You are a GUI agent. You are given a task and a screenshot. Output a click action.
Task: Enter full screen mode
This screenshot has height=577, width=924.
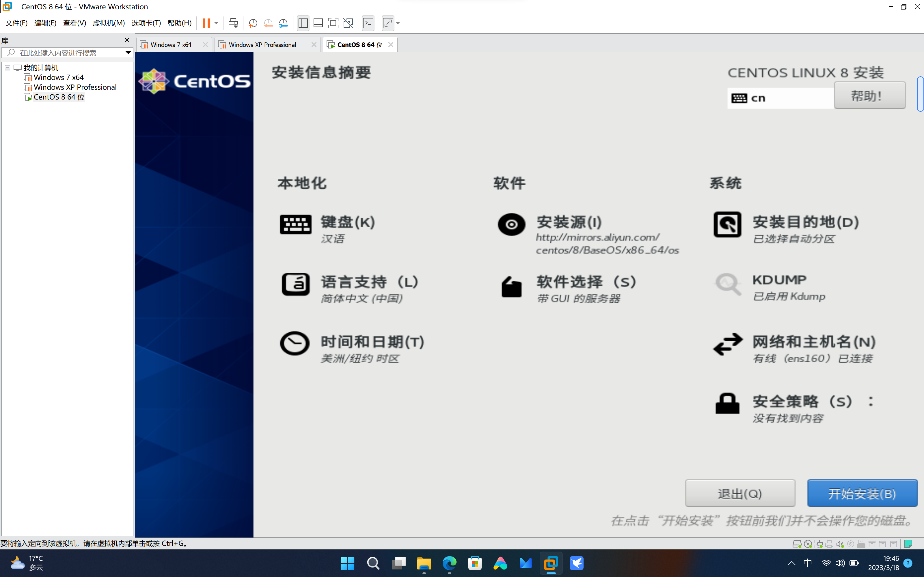click(333, 23)
